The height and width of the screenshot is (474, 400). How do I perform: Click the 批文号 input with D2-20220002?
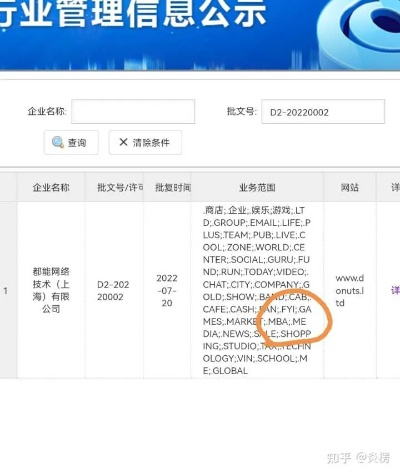pyautogui.click(x=323, y=112)
